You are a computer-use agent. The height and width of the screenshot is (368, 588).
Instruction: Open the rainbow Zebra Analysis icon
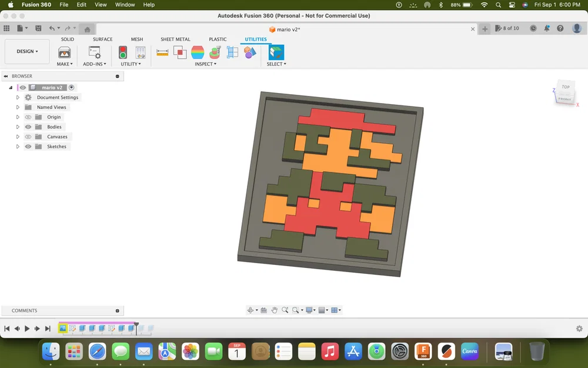pos(198,52)
